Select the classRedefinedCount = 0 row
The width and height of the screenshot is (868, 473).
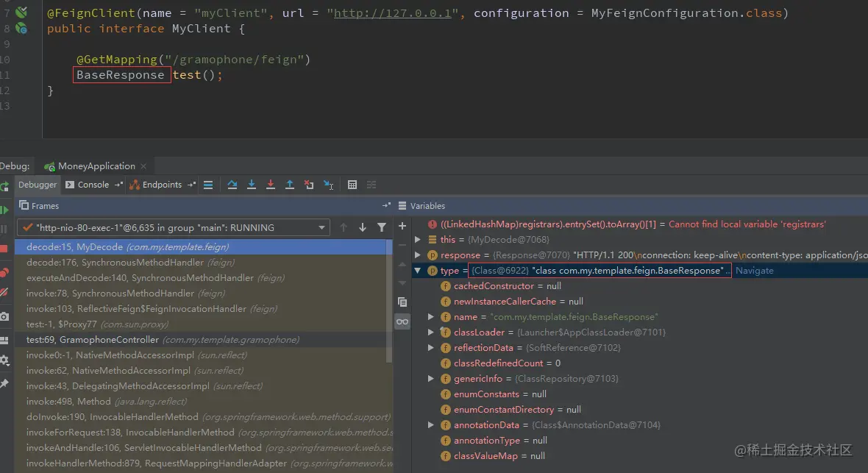(640, 363)
